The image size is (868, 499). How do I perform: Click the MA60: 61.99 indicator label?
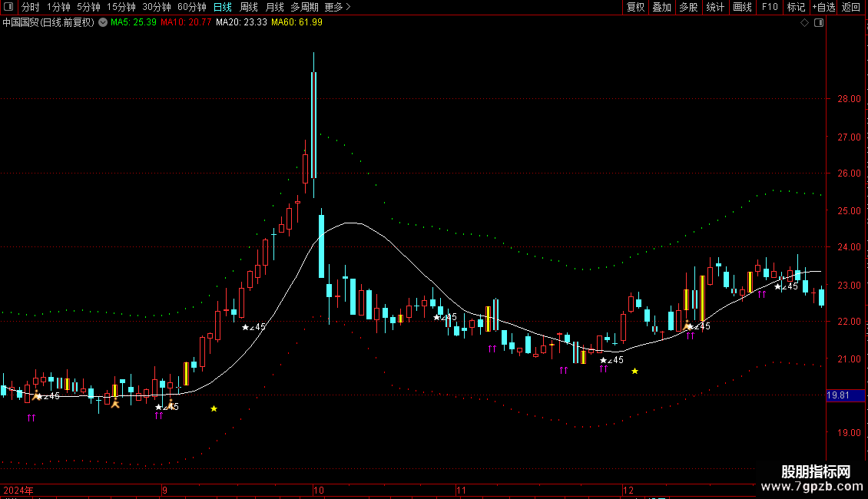[x=297, y=23]
